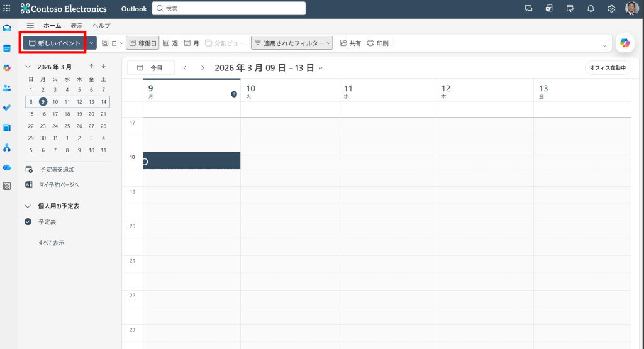Select March 18 in the mini calendar
Image resolution: width=644 pixels, height=349 pixels.
pyautogui.click(x=67, y=114)
